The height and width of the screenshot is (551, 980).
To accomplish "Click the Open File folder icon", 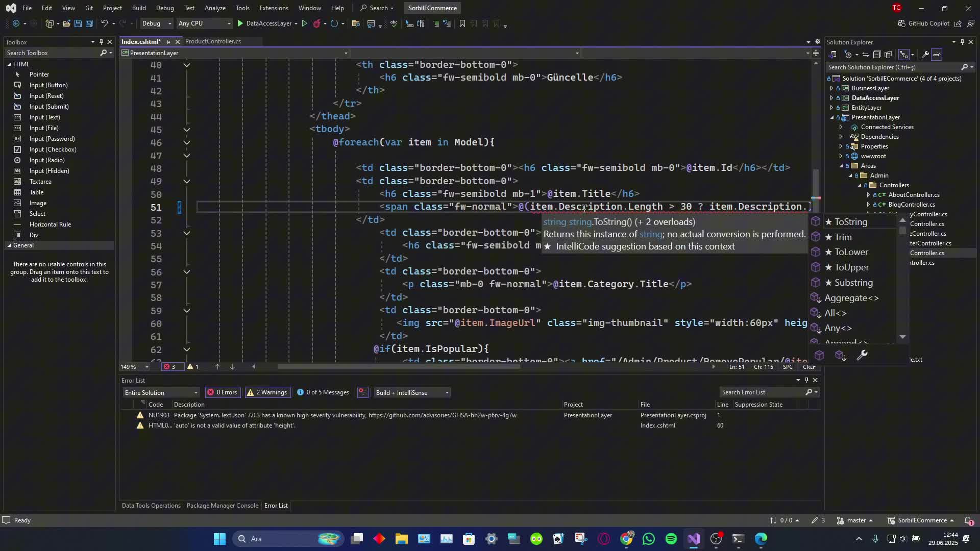I will (x=66, y=23).
